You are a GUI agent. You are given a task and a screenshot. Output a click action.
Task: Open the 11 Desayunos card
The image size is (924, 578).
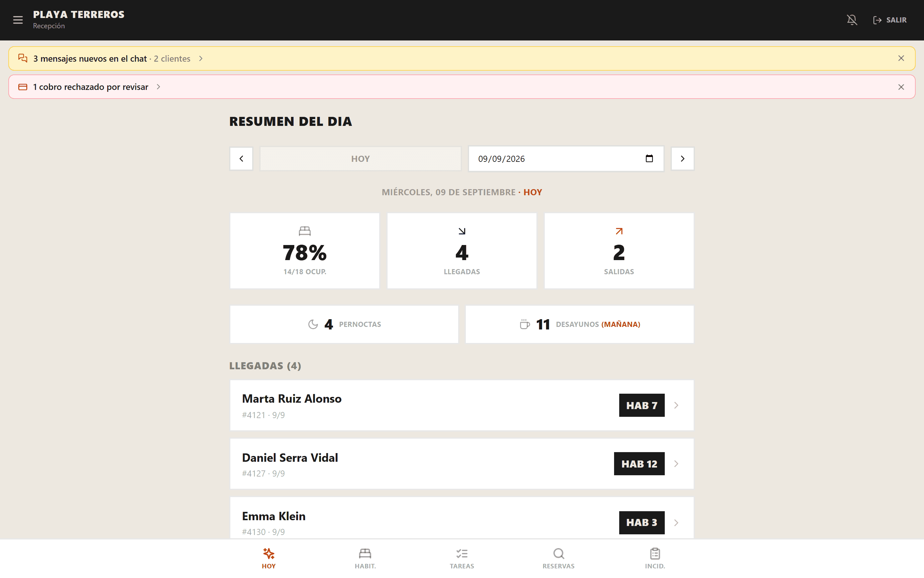point(580,324)
